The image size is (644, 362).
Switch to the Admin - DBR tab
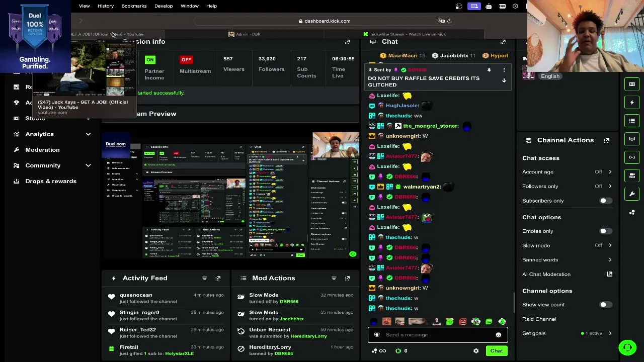pyautogui.click(x=245, y=34)
